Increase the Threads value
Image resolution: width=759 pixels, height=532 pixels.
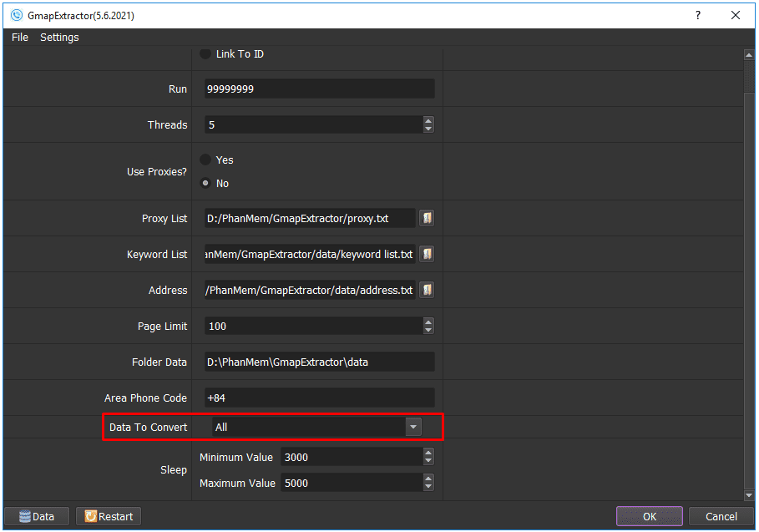pos(428,120)
